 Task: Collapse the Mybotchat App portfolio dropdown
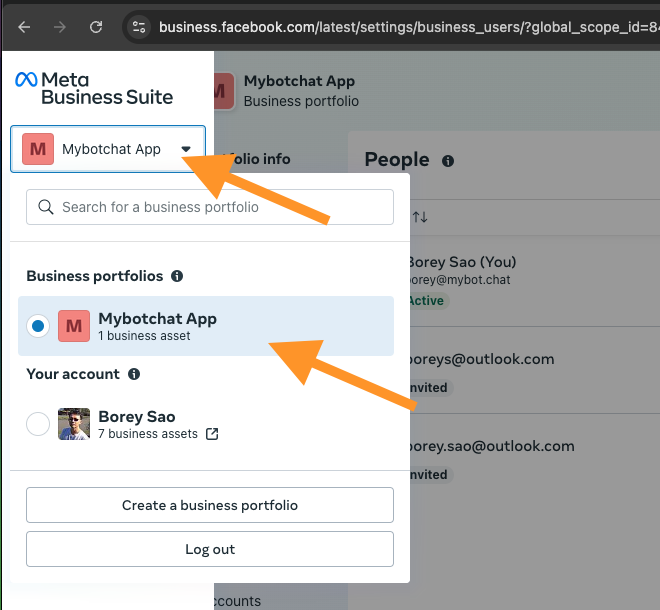(x=108, y=149)
